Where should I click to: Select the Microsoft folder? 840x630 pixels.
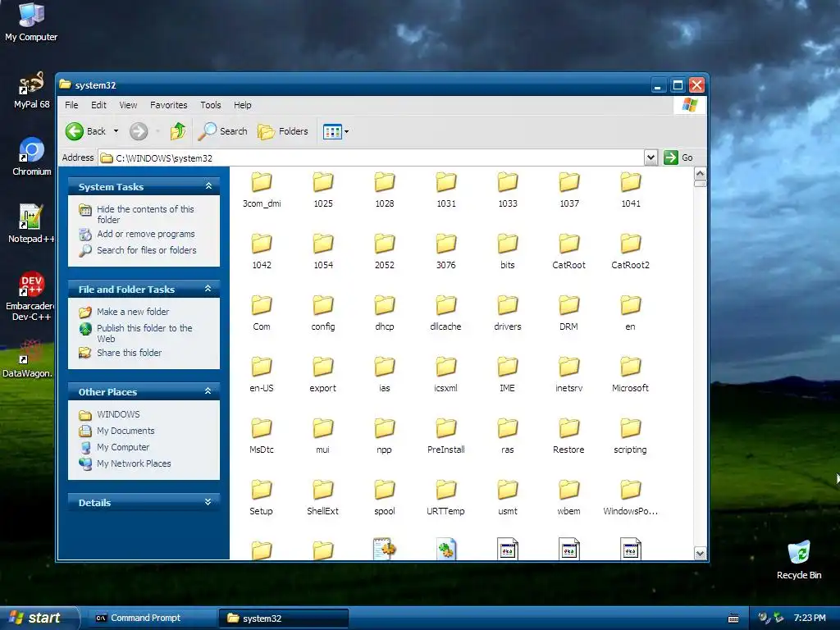pyautogui.click(x=630, y=374)
